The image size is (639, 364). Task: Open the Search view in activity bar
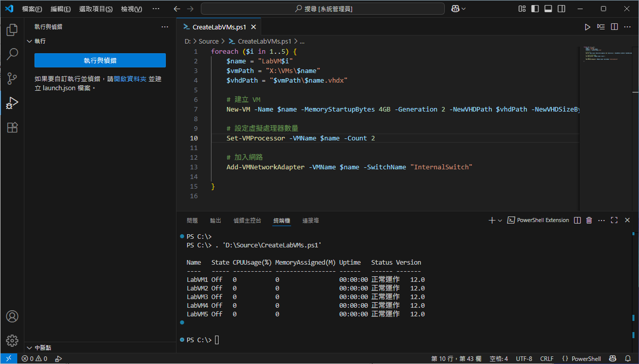(x=12, y=54)
